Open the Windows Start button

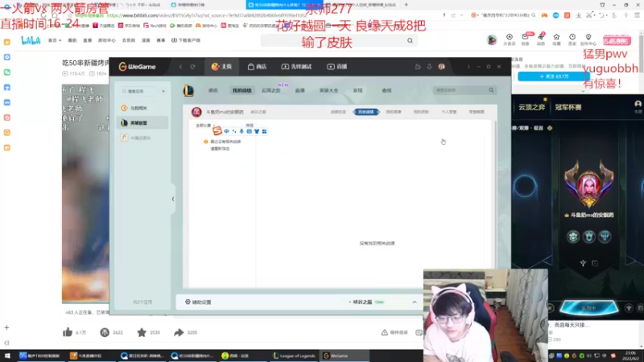click(x=7, y=356)
